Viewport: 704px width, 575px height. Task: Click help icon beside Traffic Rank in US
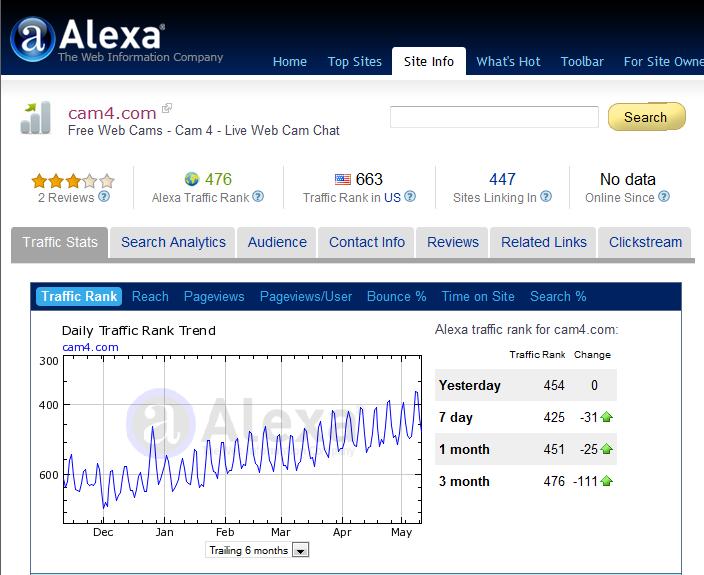pyautogui.click(x=410, y=197)
